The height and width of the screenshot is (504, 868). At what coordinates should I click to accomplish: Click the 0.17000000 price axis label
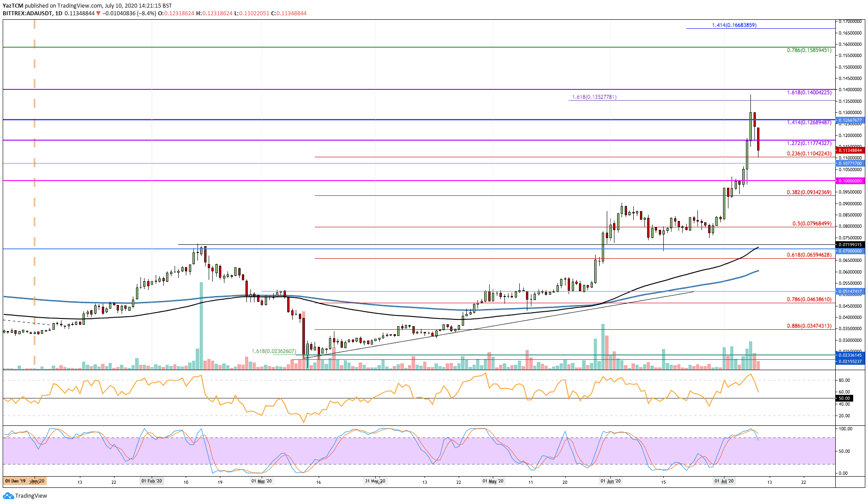(850, 21)
